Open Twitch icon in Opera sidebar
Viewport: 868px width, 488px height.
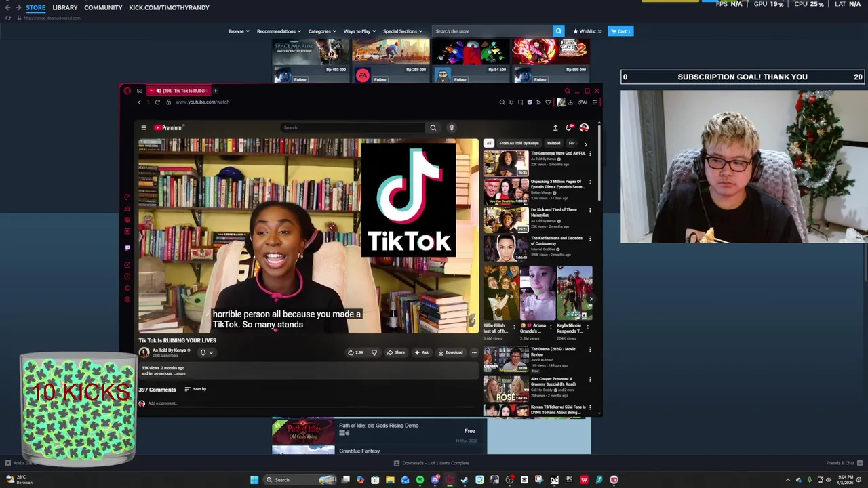(127, 248)
